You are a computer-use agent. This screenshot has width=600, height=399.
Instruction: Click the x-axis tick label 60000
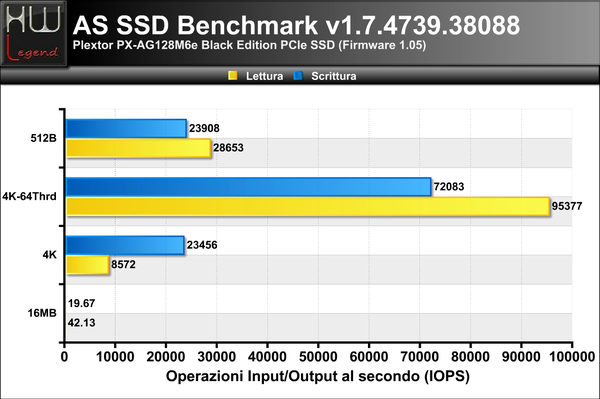coord(369,357)
